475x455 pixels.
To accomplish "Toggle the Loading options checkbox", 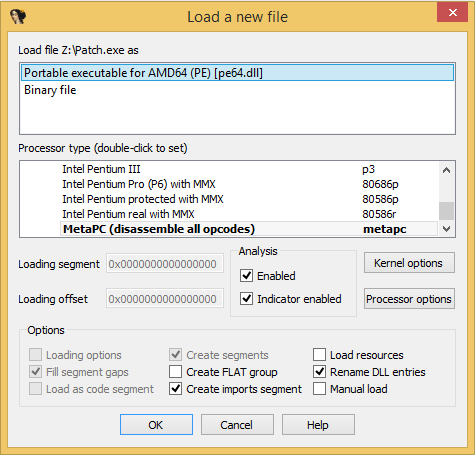I will (x=35, y=355).
